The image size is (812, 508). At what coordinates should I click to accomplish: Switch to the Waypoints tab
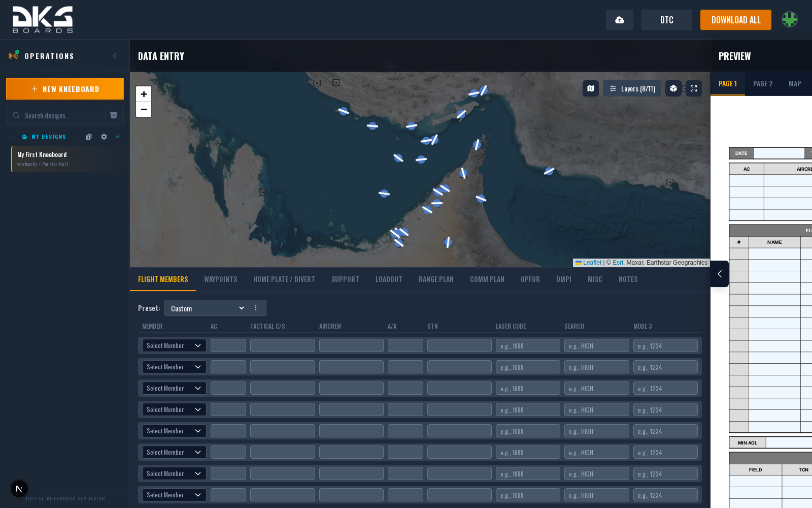pyautogui.click(x=221, y=279)
